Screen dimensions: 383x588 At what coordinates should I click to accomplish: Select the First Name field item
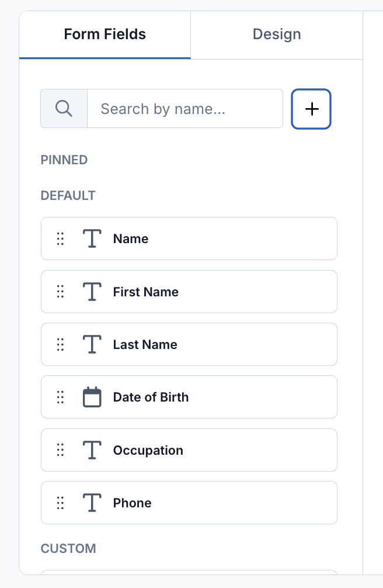189,292
